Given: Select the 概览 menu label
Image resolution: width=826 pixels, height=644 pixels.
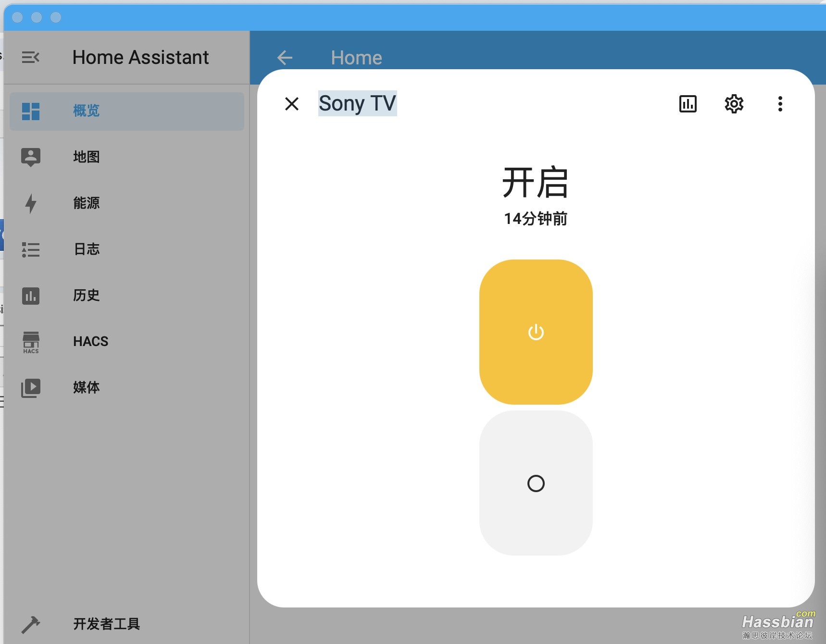Looking at the screenshot, I should 87,111.
